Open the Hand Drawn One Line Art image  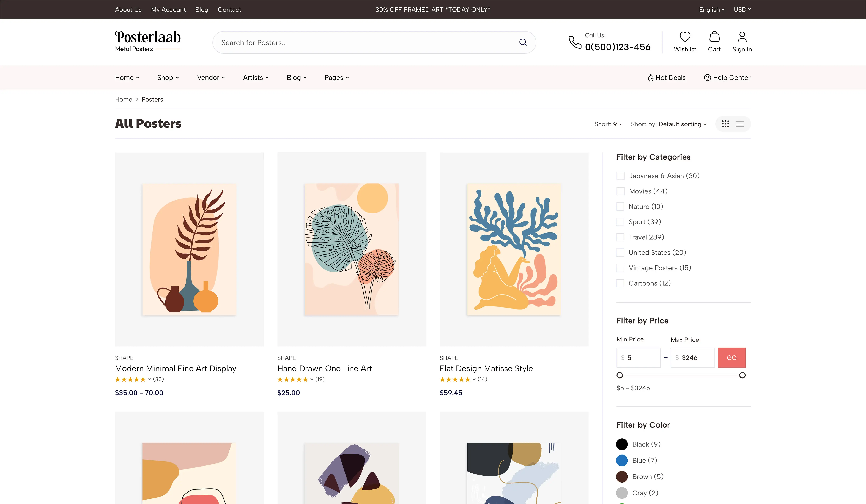(x=352, y=249)
